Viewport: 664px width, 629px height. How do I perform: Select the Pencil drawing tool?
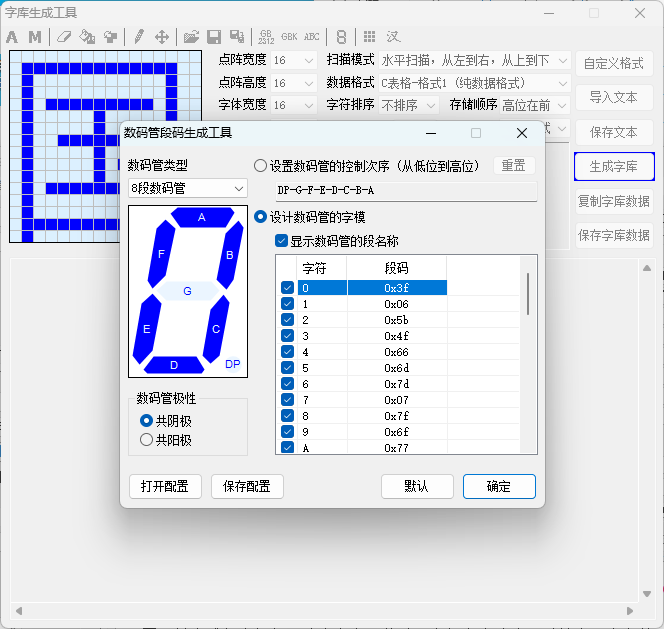tap(139, 37)
